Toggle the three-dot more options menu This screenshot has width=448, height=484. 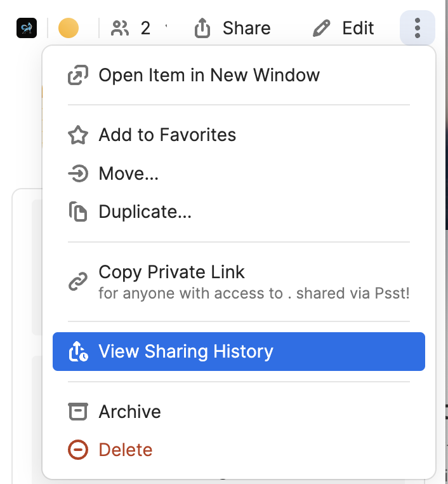[418, 29]
